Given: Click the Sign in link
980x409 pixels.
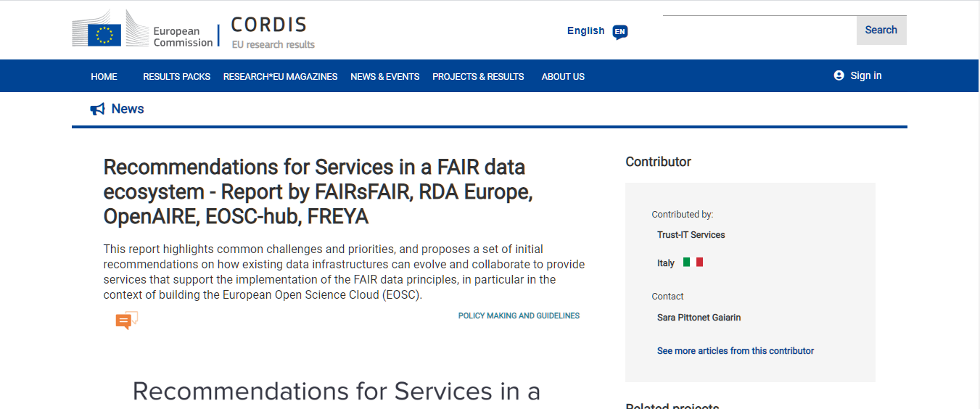Looking at the screenshot, I should (x=866, y=75).
